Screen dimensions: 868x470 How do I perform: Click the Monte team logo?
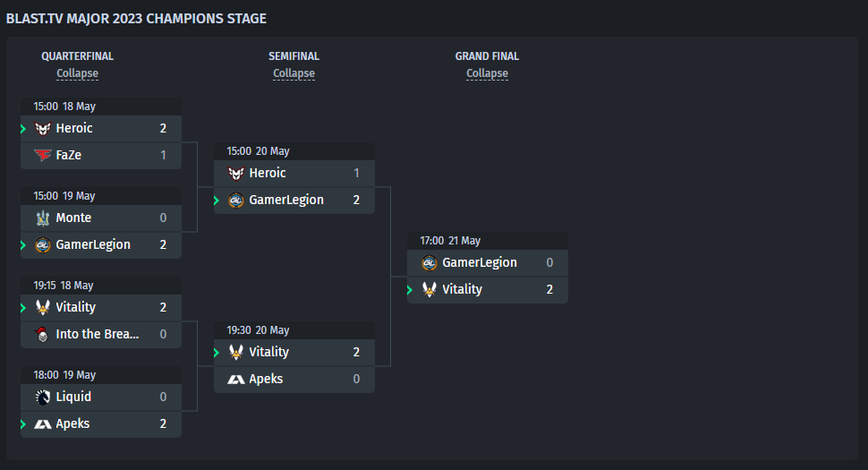pos(43,218)
